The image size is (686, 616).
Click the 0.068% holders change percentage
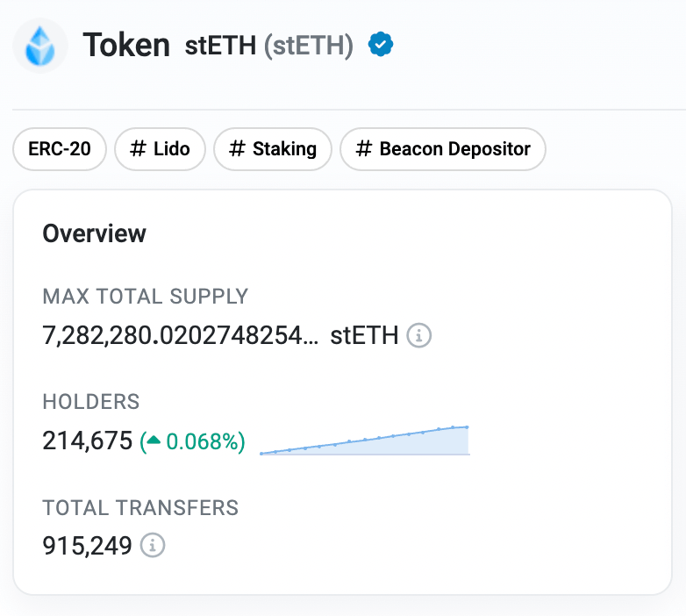[x=202, y=441]
